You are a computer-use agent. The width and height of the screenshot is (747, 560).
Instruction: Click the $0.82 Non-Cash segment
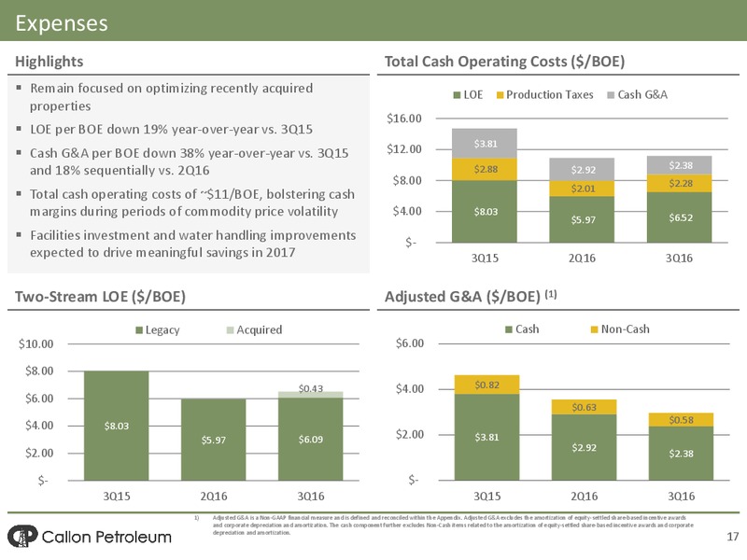[486, 385]
